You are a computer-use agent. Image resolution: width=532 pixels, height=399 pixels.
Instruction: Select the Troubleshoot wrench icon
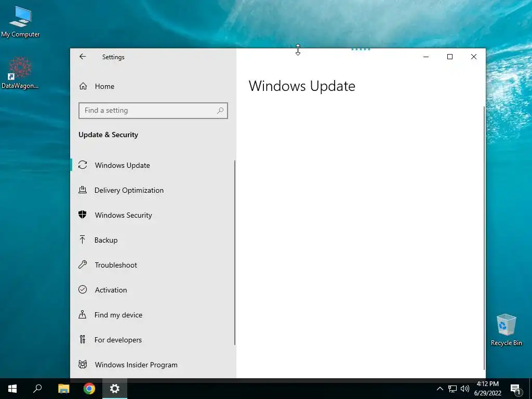[83, 264]
